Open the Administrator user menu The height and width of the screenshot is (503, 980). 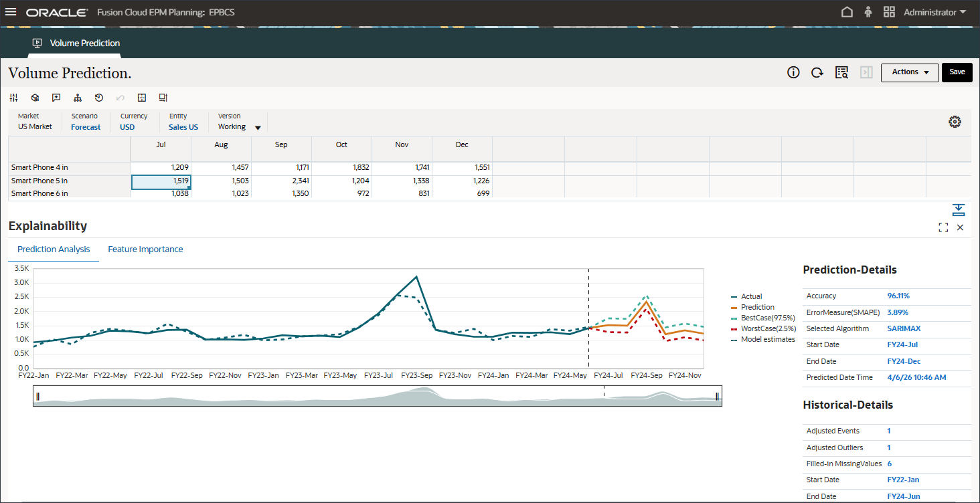coord(934,12)
